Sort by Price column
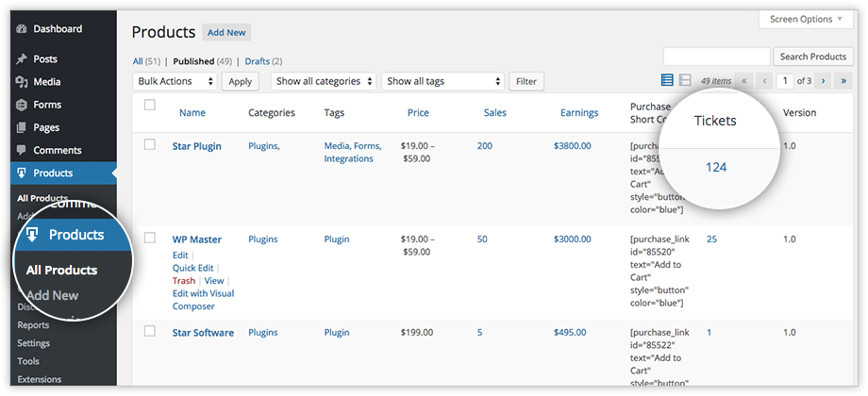The image size is (868, 396). [x=418, y=113]
